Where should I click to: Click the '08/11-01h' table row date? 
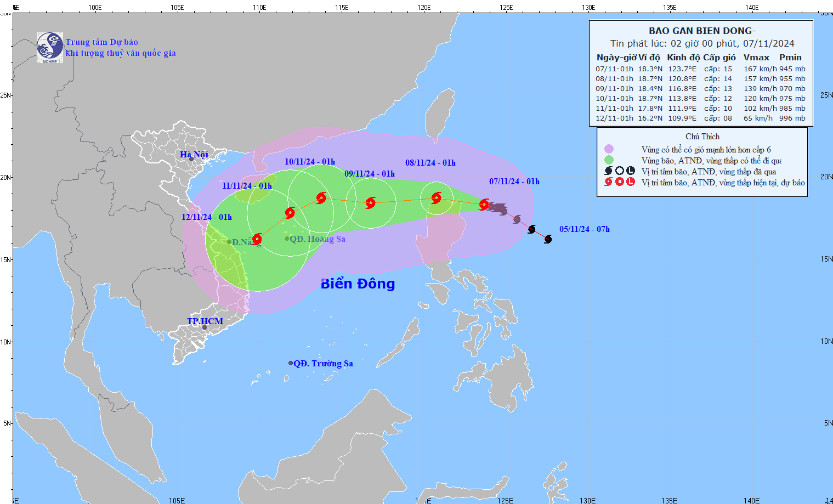tap(614, 79)
